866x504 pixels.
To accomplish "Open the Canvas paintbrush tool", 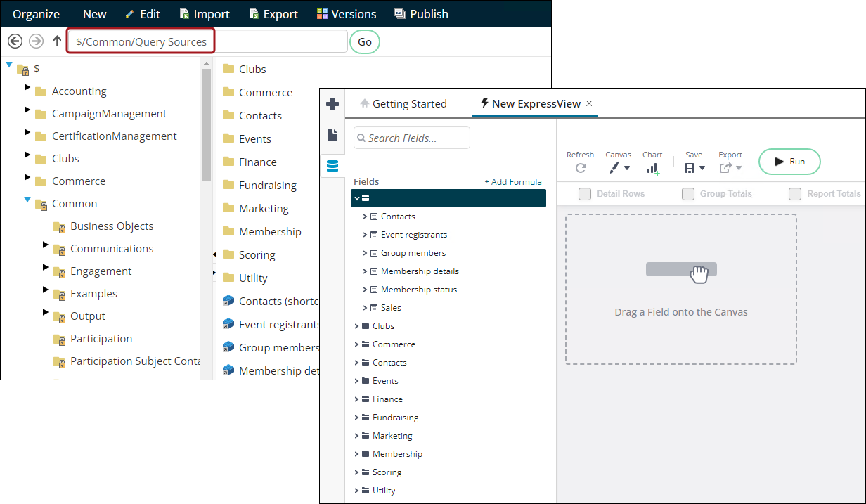I will pos(614,168).
